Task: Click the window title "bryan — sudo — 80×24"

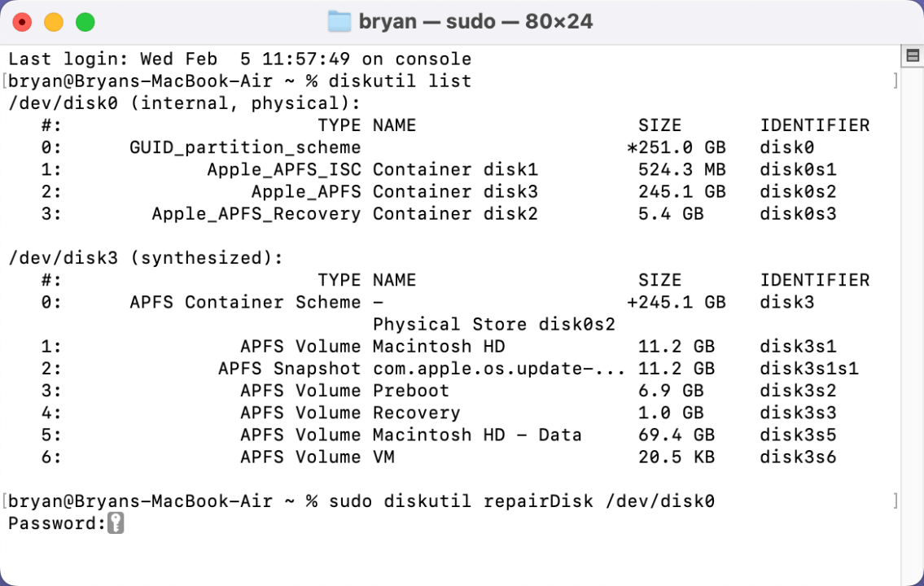Action: click(x=475, y=22)
